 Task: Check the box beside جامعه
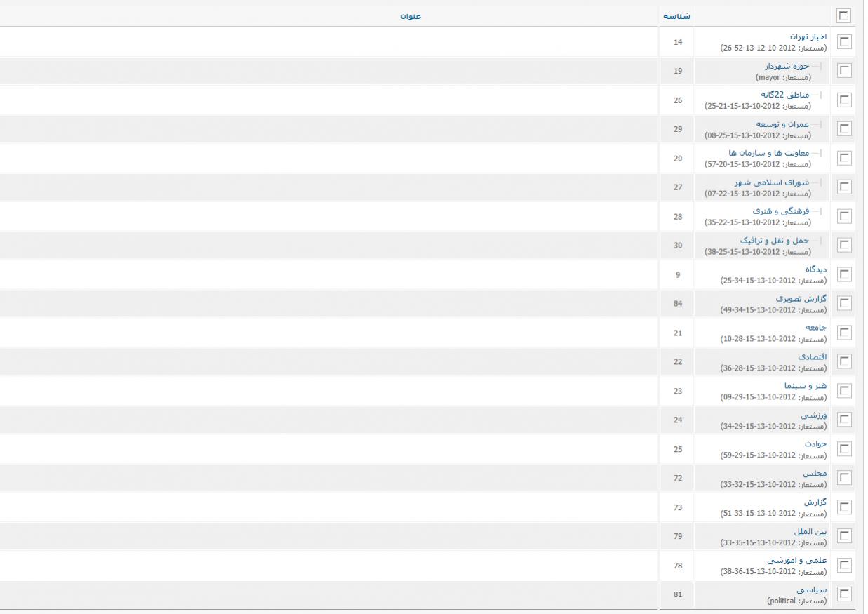click(x=845, y=333)
